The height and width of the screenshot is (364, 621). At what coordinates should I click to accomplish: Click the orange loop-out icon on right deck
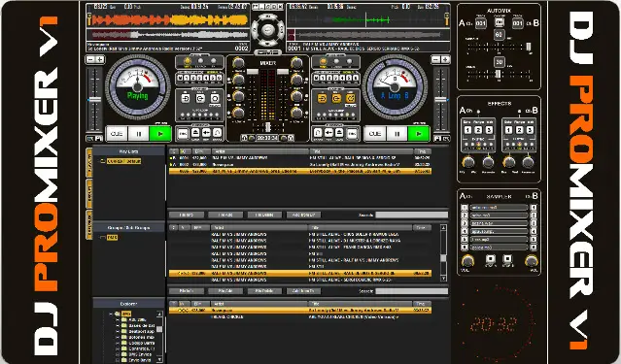click(x=336, y=98)
